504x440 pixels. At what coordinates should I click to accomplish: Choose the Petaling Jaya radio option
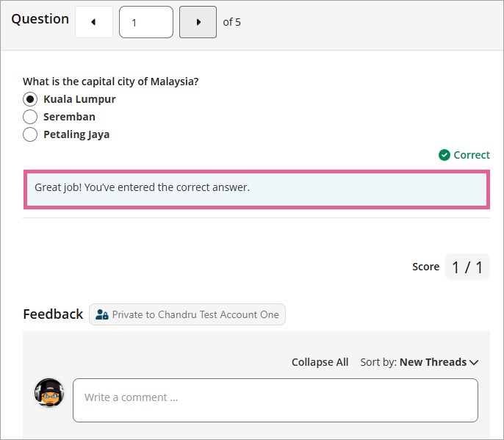click(30, 134)
